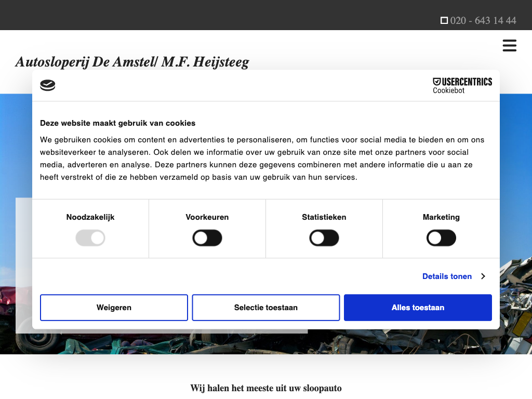Toggle the Noodzakelijk cookies switch
The image size is (532, 399).
point(90,238)
